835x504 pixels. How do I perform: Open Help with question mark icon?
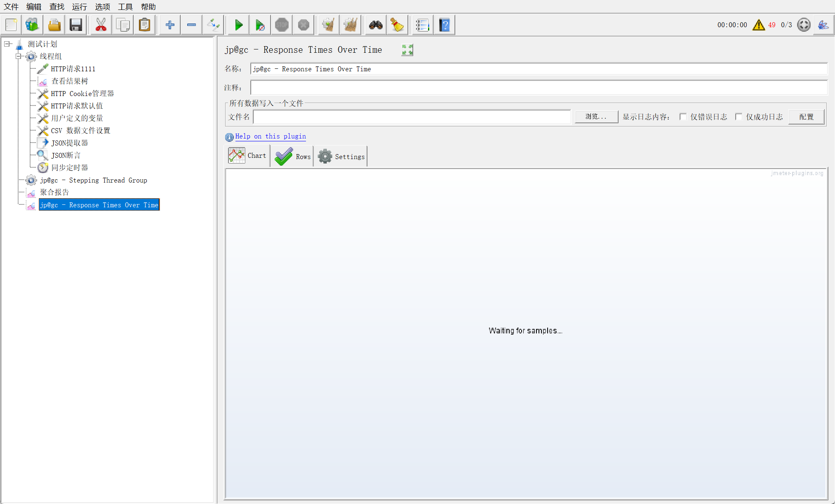pyautogui.click(x=444, y=25)
